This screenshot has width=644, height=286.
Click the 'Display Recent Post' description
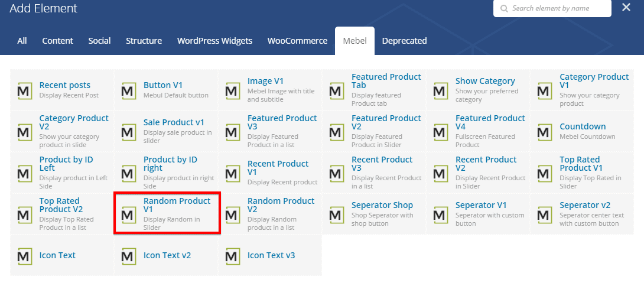(x=69, y=95)
